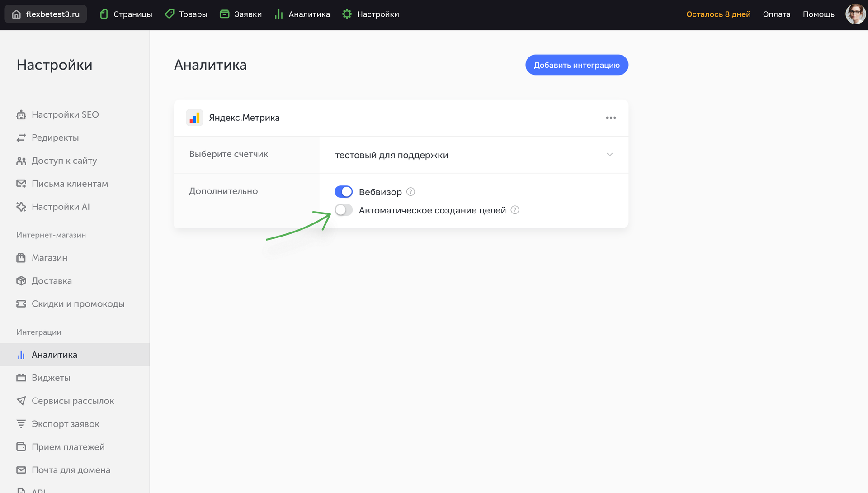Open Письма клиентам section
The height and width of the screenshot is (493, 868).
[70, 184]
